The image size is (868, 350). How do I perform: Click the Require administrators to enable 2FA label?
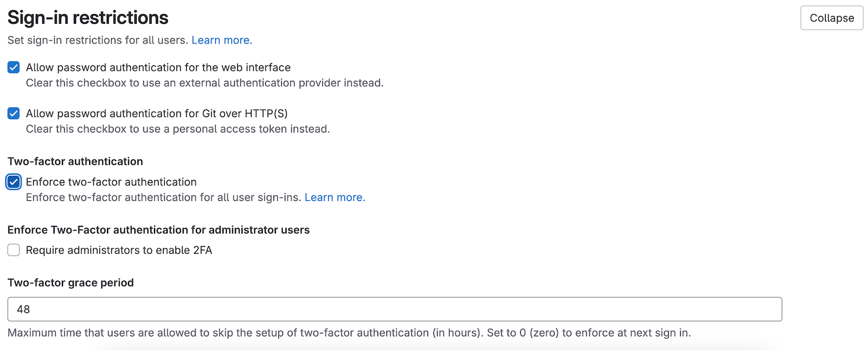tap(119, 250)
